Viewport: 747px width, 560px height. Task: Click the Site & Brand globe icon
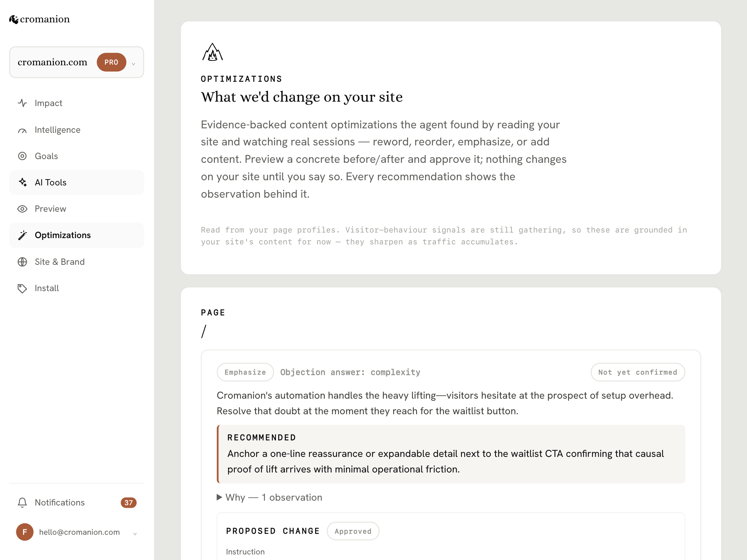22,262
